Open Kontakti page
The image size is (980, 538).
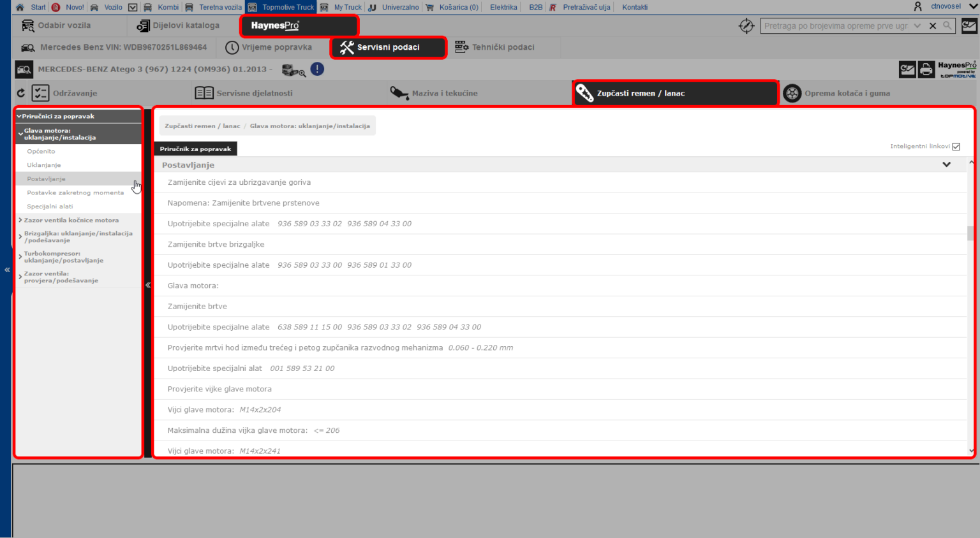pyautogui.click(x=635, y=7)
